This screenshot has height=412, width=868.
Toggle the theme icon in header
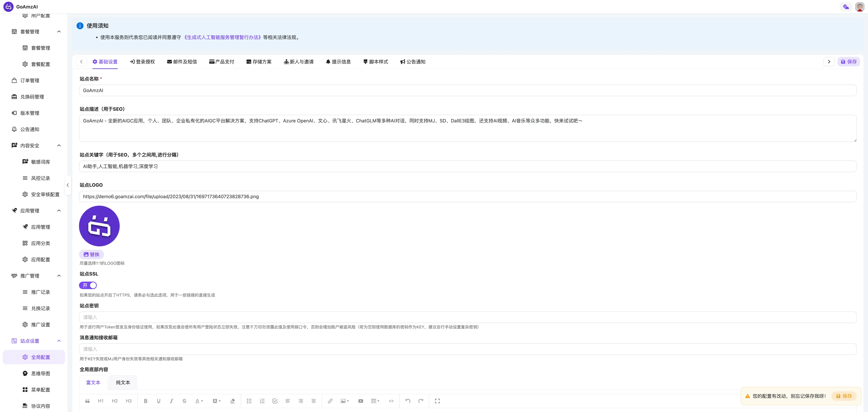pyautogui.click(x=846, y=7)
